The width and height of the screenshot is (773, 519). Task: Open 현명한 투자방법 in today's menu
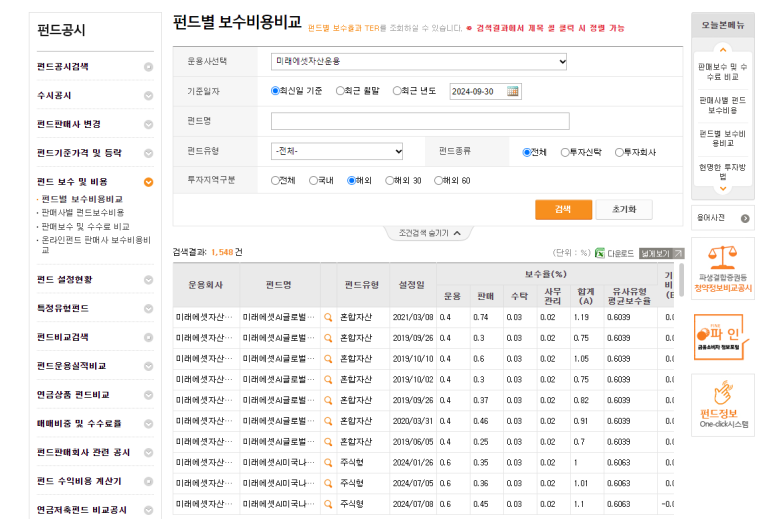[x=722, y=172]
